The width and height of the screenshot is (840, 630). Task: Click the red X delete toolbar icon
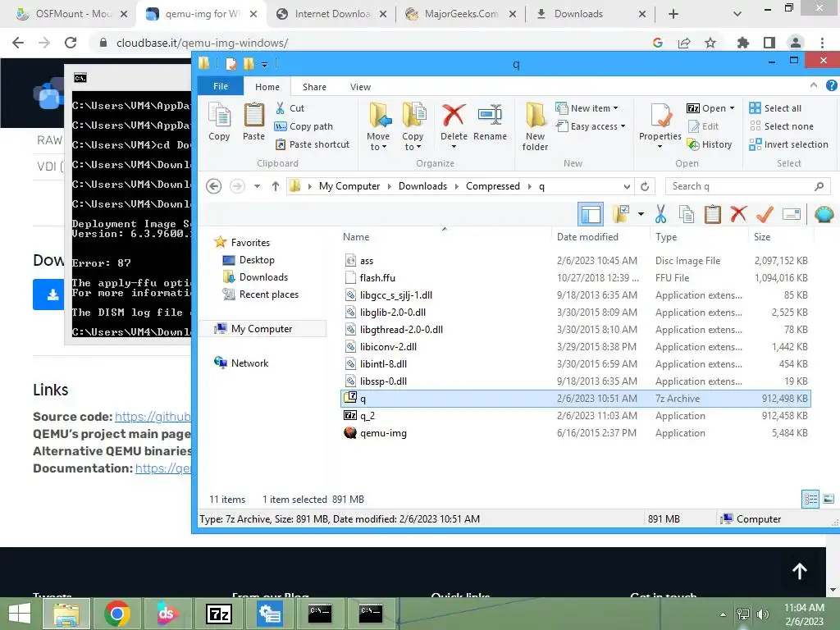click(739, 214)
